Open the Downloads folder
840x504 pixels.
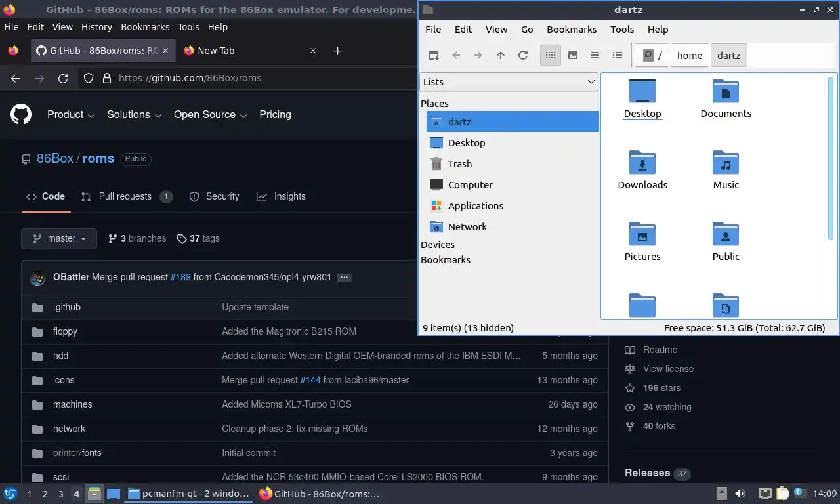click(642, 170)
